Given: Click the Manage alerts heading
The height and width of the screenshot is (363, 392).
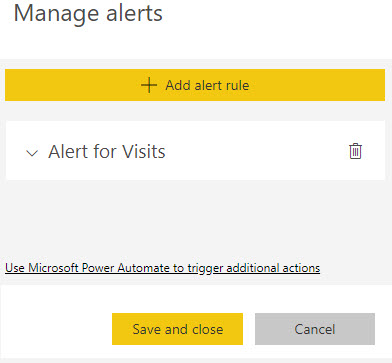Looking at the screenshot, I should point(88,14).
